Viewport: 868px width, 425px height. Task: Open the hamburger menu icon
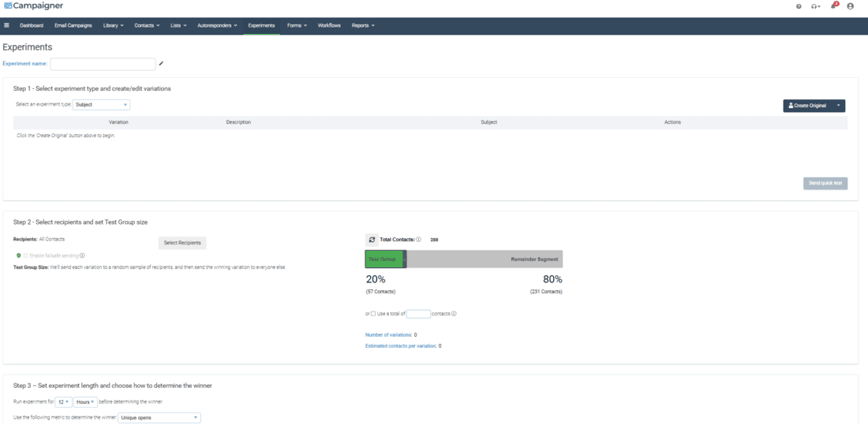pos(7,25)
